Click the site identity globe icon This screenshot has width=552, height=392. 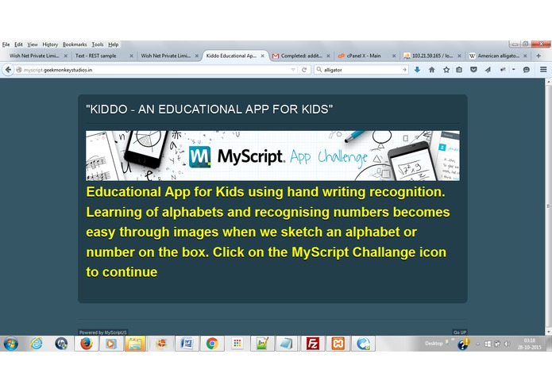point(19,70)
